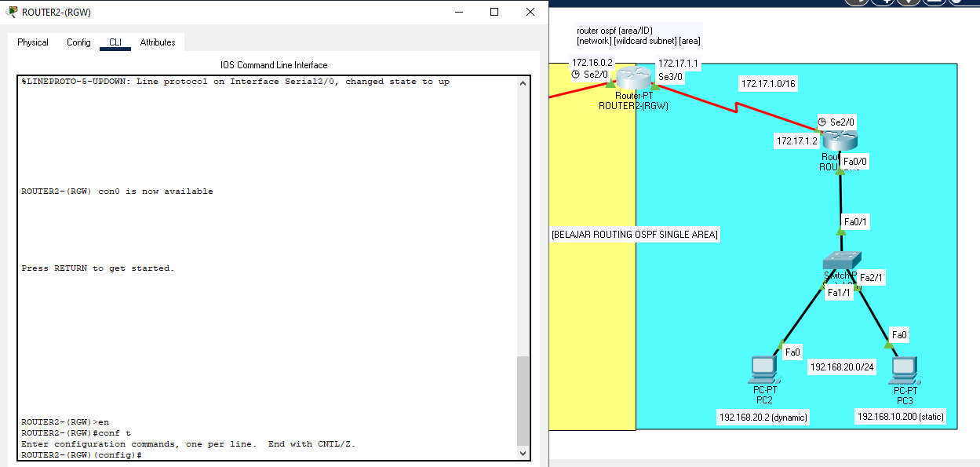This screenshot has height=467, width=980.
Task: Select the Attributes tab
Action: tap(158, 42)
